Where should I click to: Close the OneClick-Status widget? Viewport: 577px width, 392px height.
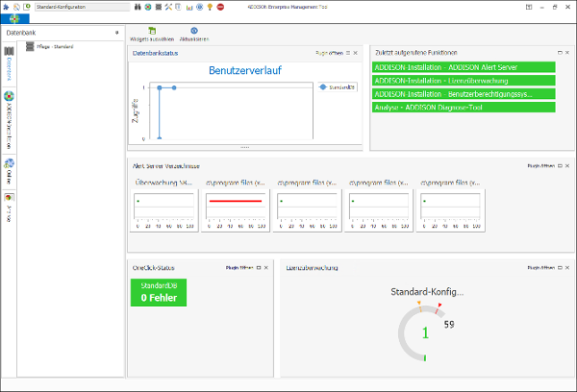click(x=266, y=268)
